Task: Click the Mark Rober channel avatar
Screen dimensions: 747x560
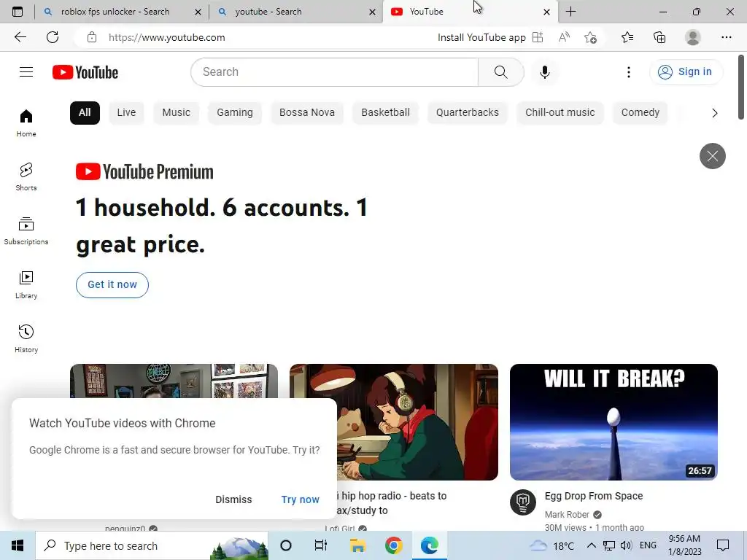Action: click(523, 502)
